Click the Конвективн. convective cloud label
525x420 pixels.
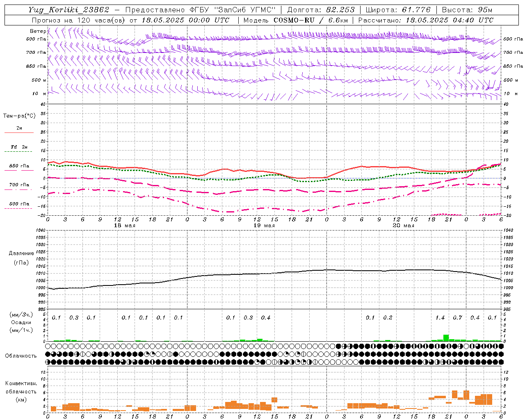[x=21, y=383]
